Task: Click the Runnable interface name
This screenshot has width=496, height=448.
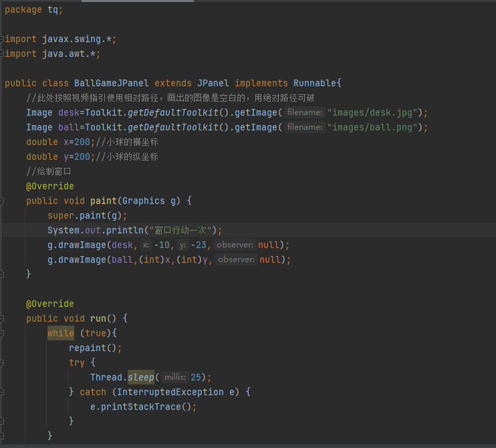Action: tap(315, 83)
